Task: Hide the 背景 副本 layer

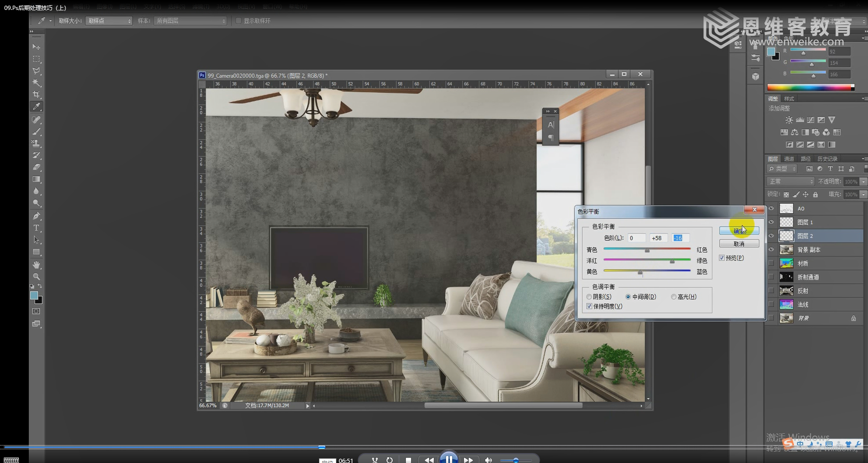Action: (772, 249)
